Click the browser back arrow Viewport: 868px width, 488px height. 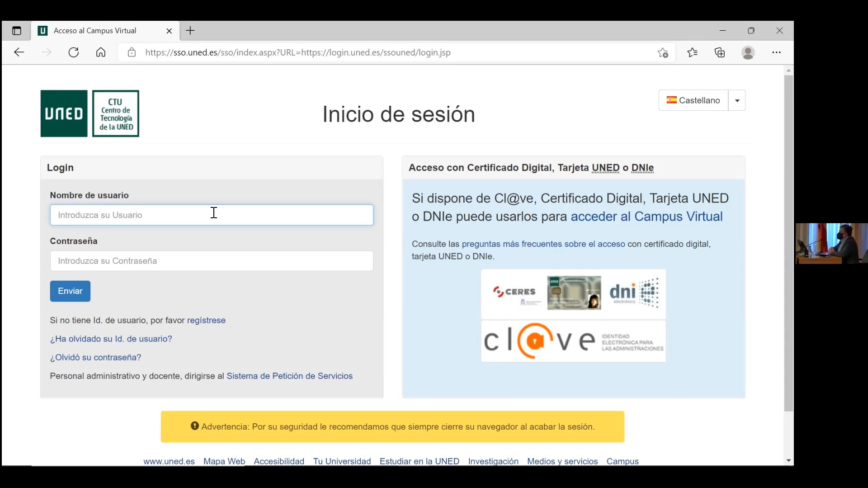19,52
